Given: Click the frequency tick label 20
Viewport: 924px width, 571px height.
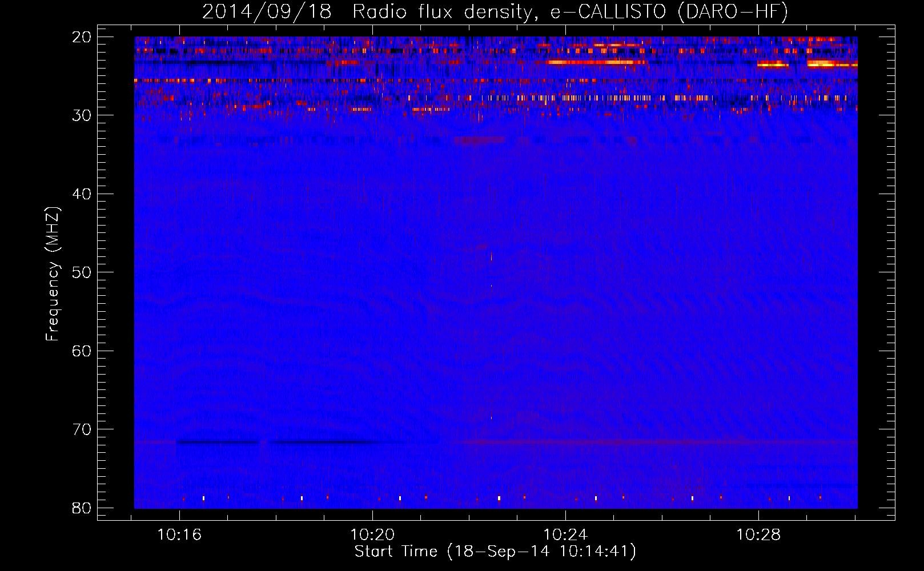Looking at the screenshot, I should 82,37.
